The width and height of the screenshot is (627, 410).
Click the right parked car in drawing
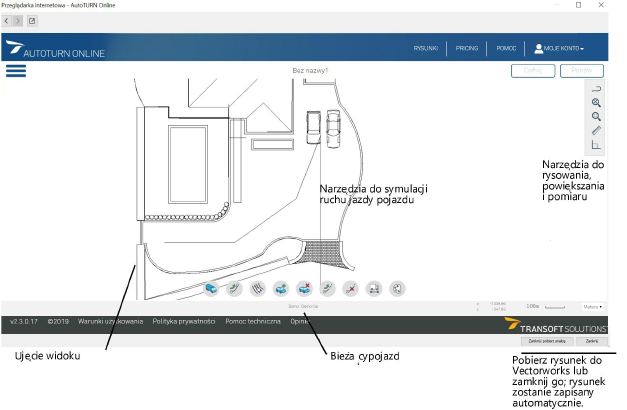tap(333, 128)
